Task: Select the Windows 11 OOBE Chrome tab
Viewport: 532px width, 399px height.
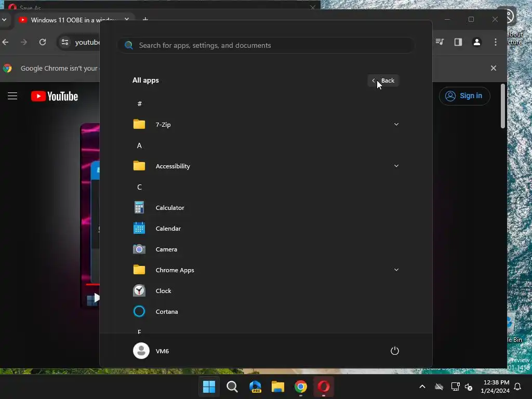Action: click(73, 20)
